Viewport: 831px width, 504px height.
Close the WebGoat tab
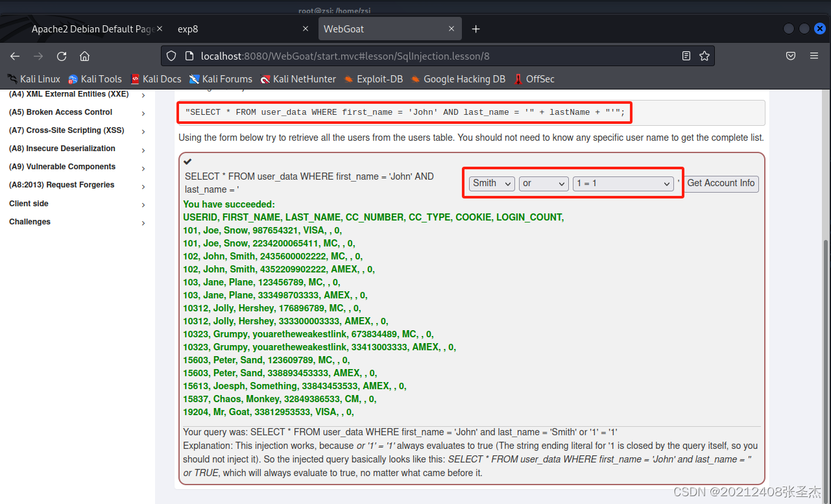click(451, 29)
